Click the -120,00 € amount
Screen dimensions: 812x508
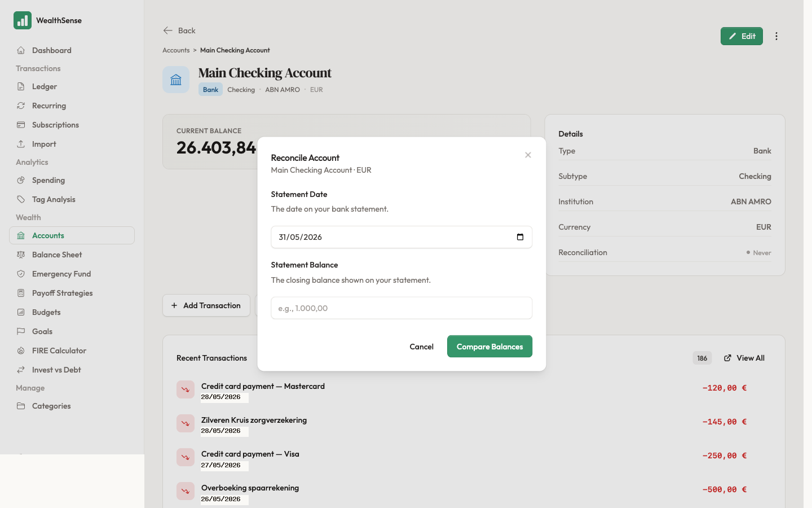pyautogui.click(x=725, y=388)
